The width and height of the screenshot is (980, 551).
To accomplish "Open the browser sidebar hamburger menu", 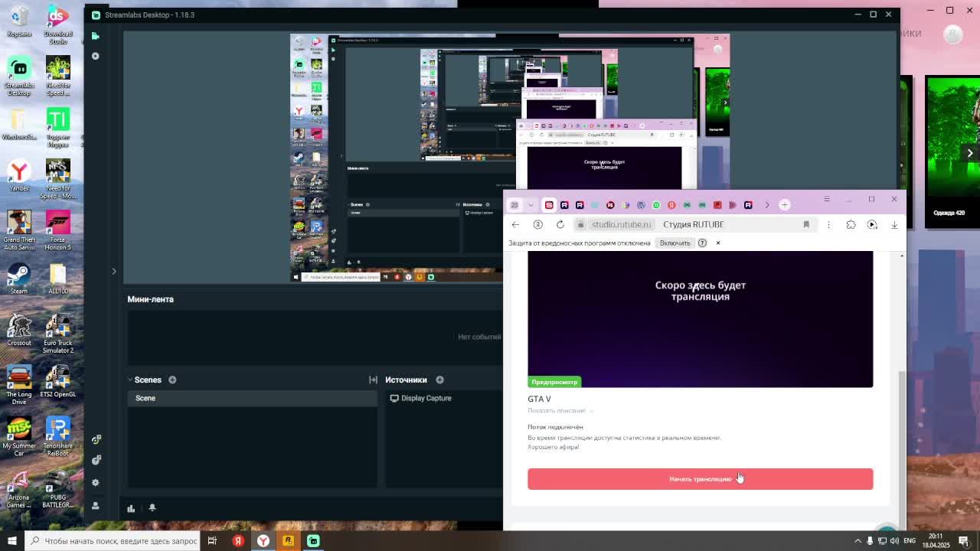I will [x=826, y=199].
